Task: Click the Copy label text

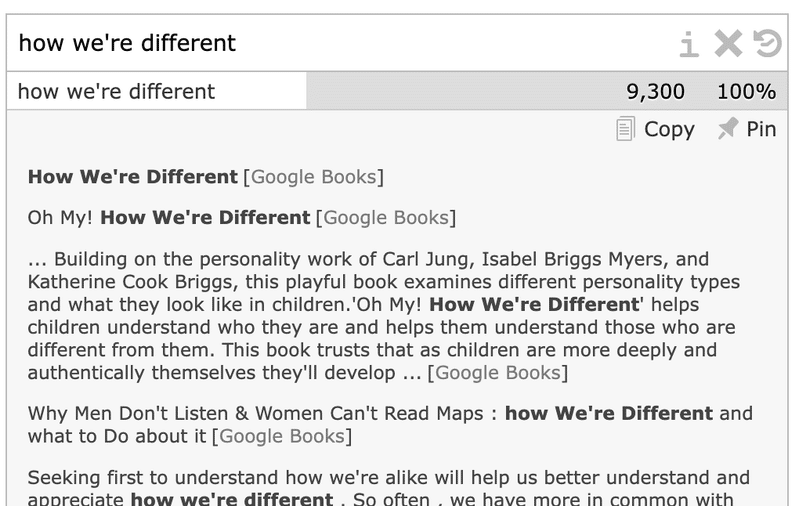Action: click(669, 130)
